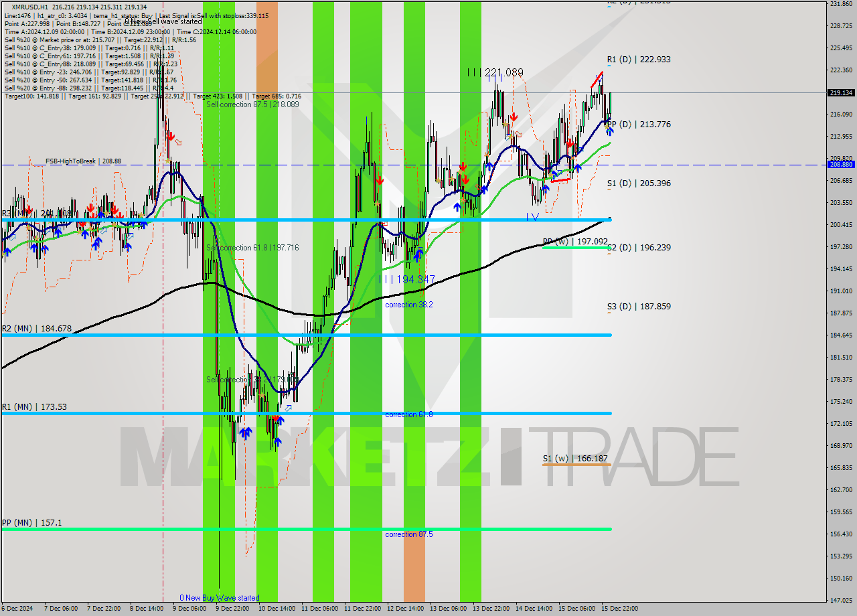This screenshot has height=616, width=857.
Task: Click the 'Line:1476 | h1_atr_c0: 3.4034' info line
Action: 137,15
